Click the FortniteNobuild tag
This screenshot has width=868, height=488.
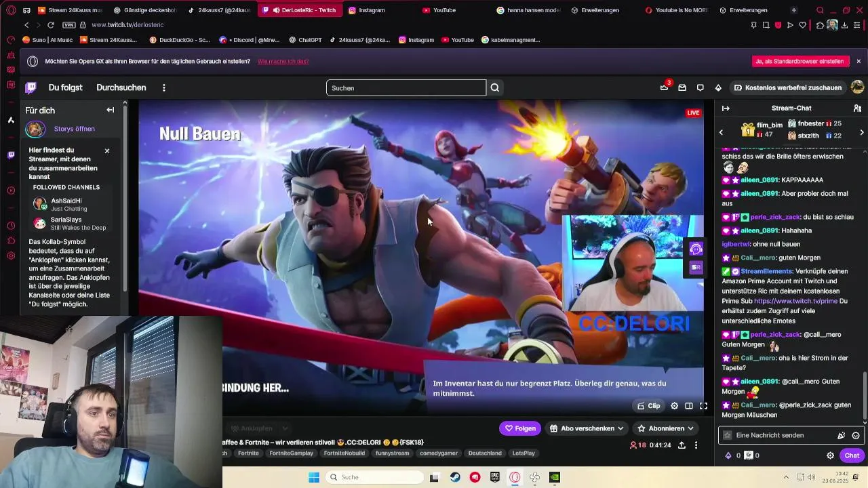point(344,453)
